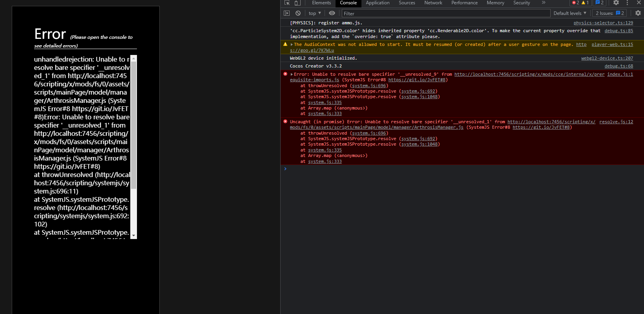
Task: Open the DevTools three-dot menu
Action: pyautogui.click(x=627, y=3)
